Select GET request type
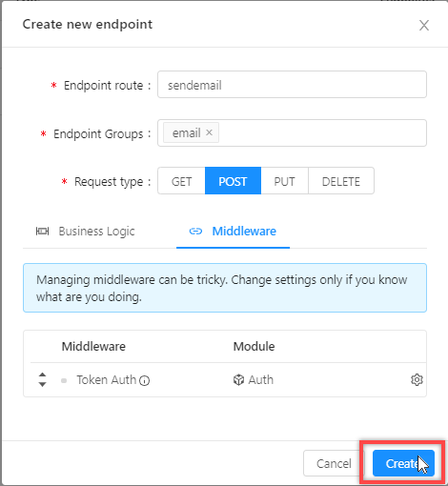The width and height of the screenshot is (448, 486). (x=181, y=181)
